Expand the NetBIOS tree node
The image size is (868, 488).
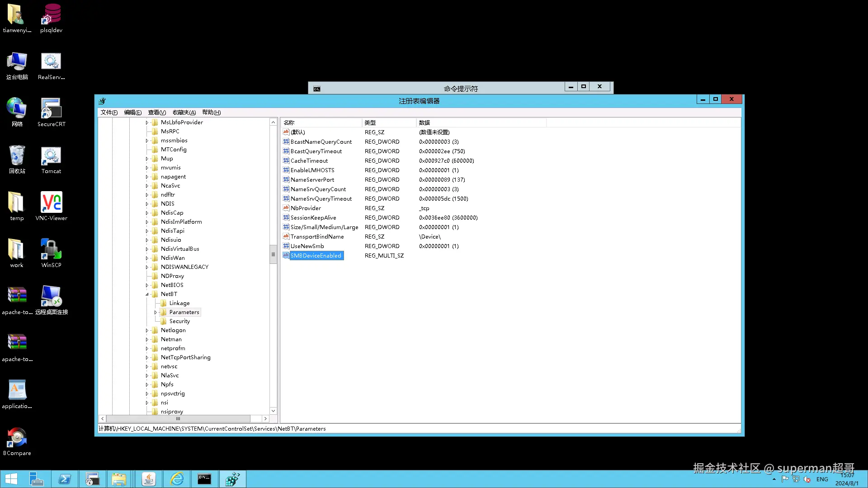click(147, 285)
